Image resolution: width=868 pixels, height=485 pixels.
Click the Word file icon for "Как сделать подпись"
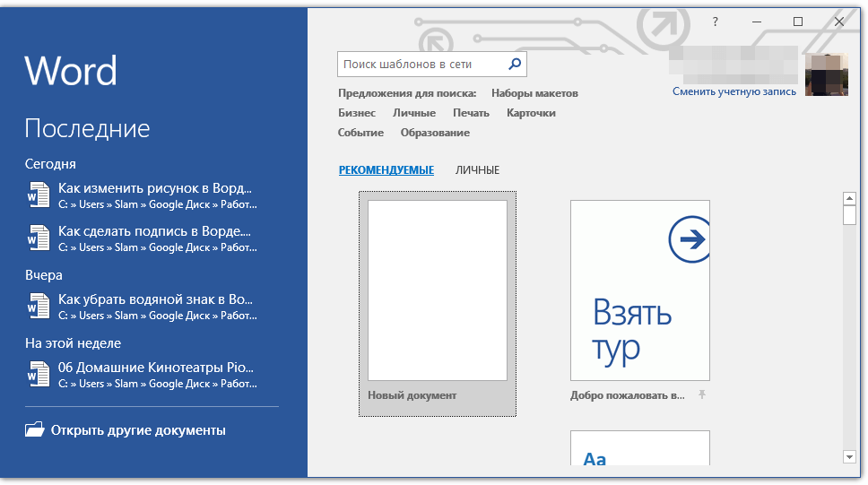click(x=38, y=238)
